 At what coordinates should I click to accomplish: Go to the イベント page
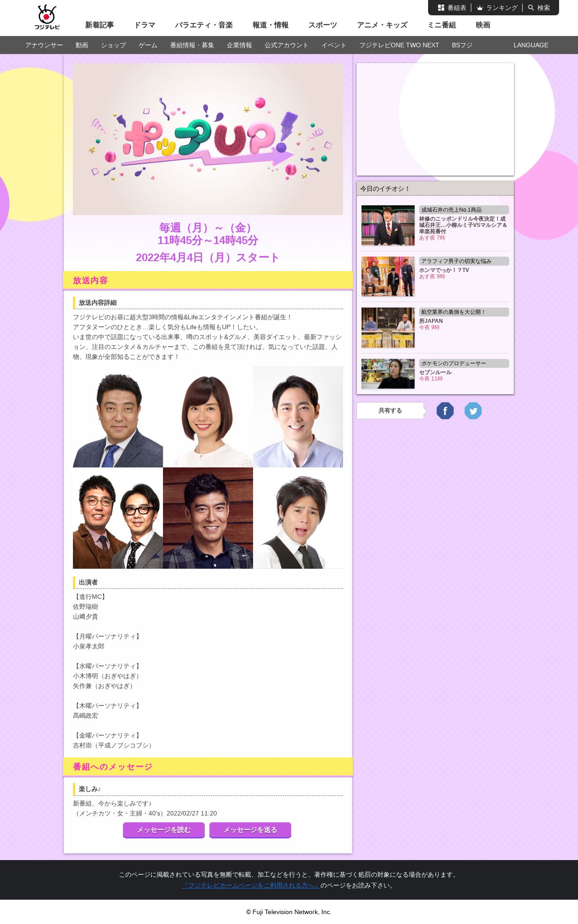coord(334,45)
